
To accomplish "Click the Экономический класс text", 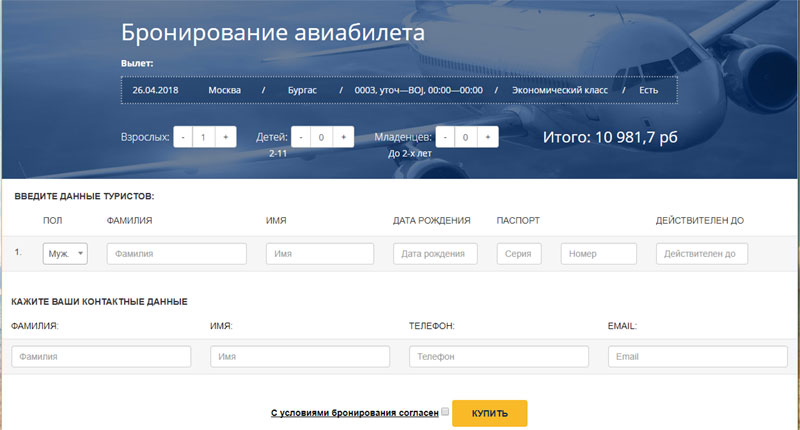I will 560,90.
